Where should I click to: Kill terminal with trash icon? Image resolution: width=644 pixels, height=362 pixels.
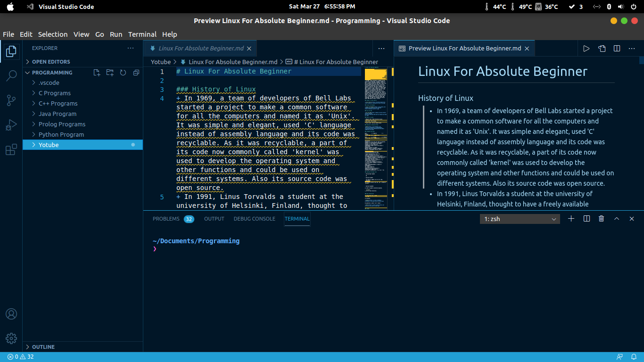(601, 219)
